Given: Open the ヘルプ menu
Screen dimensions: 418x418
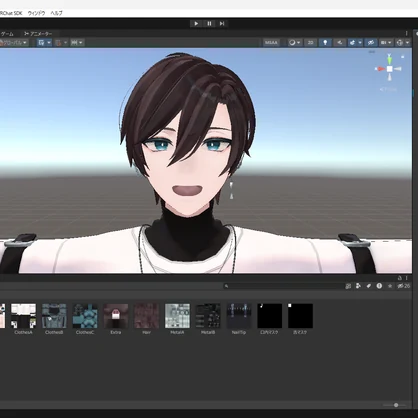Looking at the screenshot, I should (x=56, y=13).
